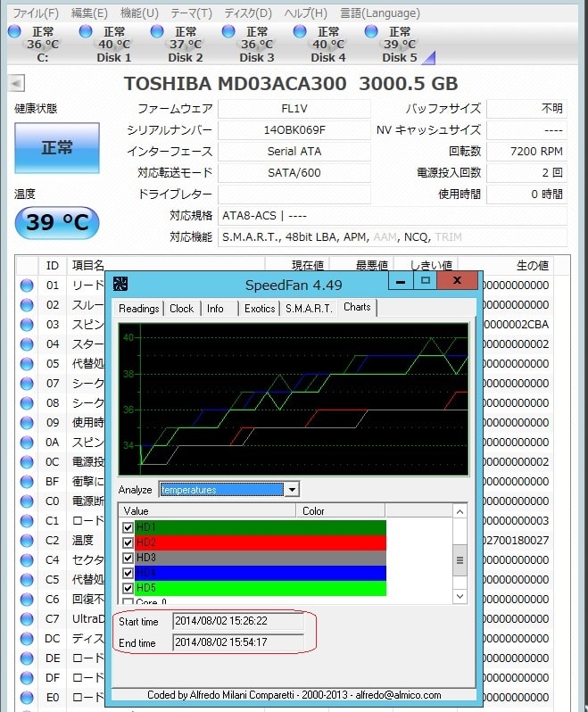Select the green HD1 color bar
588x712 pixels.
(261, 527)
